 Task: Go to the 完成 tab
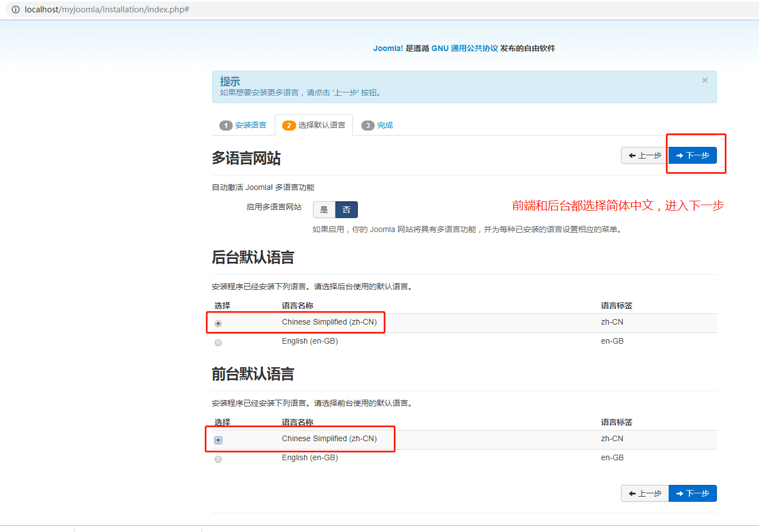click(377, 125)
